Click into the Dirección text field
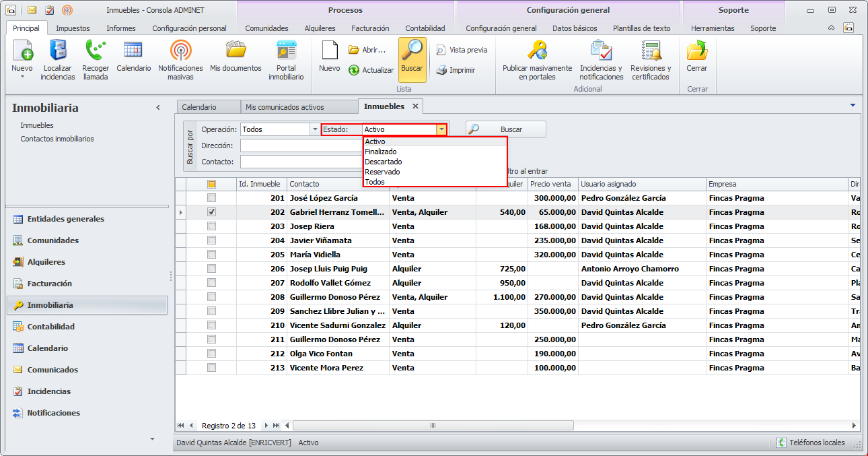Screen dimensions: 868x456 coord(301,145)
